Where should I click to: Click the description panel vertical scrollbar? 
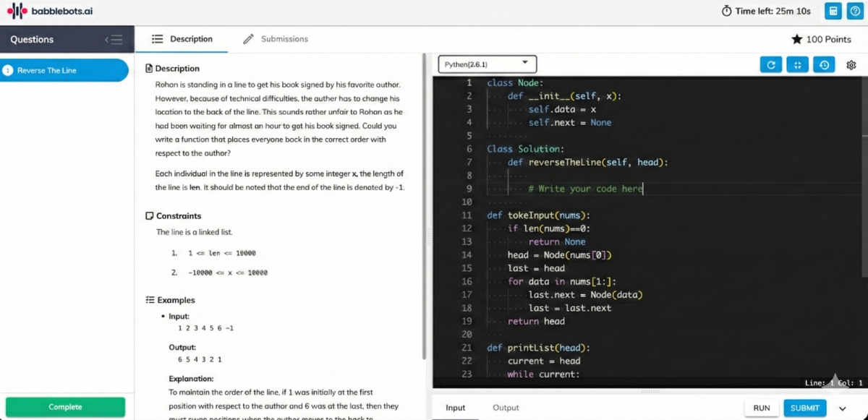(x=425, y=206)
